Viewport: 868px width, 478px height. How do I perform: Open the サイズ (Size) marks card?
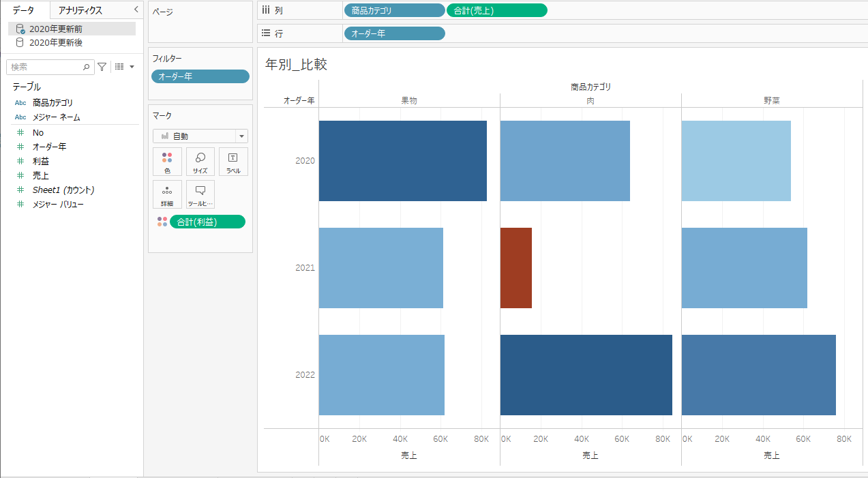(x=200, y=162)
